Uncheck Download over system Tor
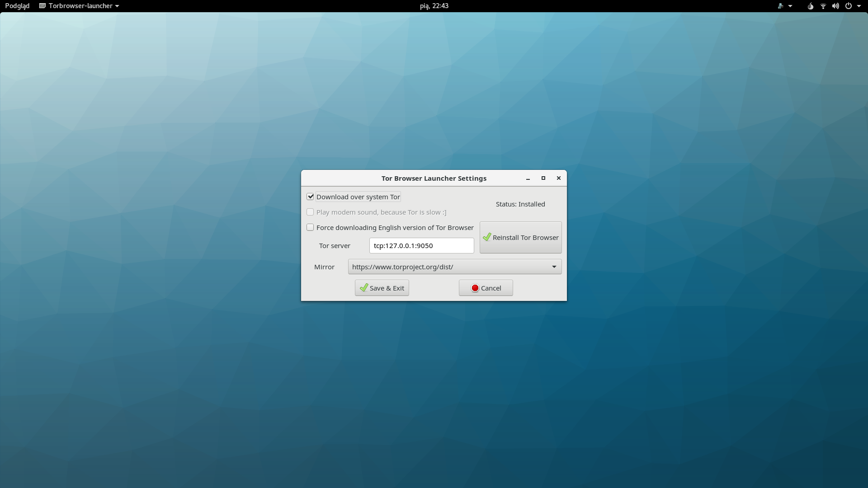The height and width of the screenshot is (488, 868). [x=310, y=197]
